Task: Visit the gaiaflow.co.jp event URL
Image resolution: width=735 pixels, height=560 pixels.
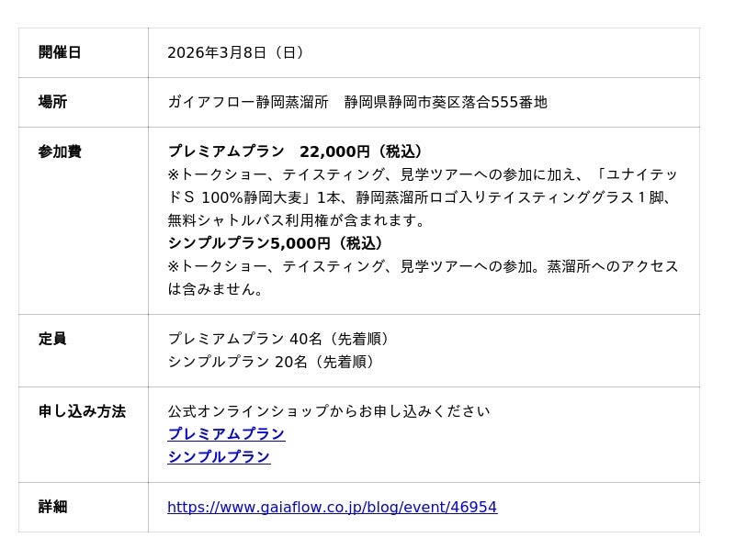Action: pos(332,507)
